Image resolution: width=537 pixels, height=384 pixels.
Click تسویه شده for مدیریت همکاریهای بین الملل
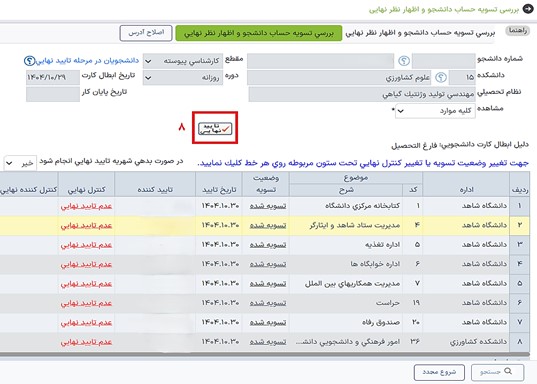pos(268,284)
